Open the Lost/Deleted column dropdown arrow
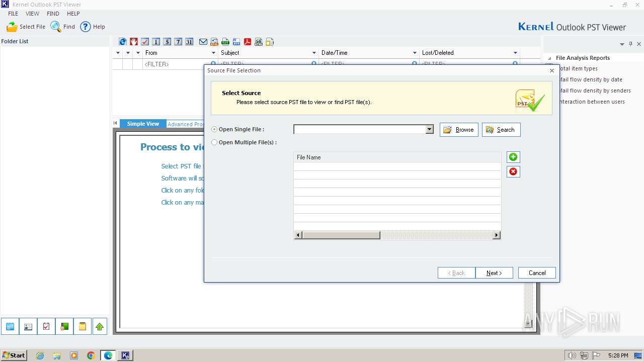This screenshot has height=362, width=644. point(515,53)
